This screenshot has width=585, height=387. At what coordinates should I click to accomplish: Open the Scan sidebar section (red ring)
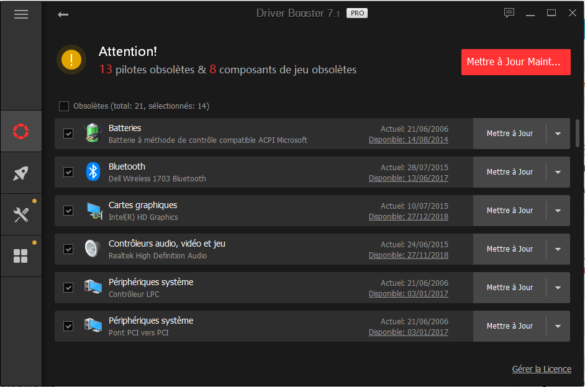[x=21, y=131]
